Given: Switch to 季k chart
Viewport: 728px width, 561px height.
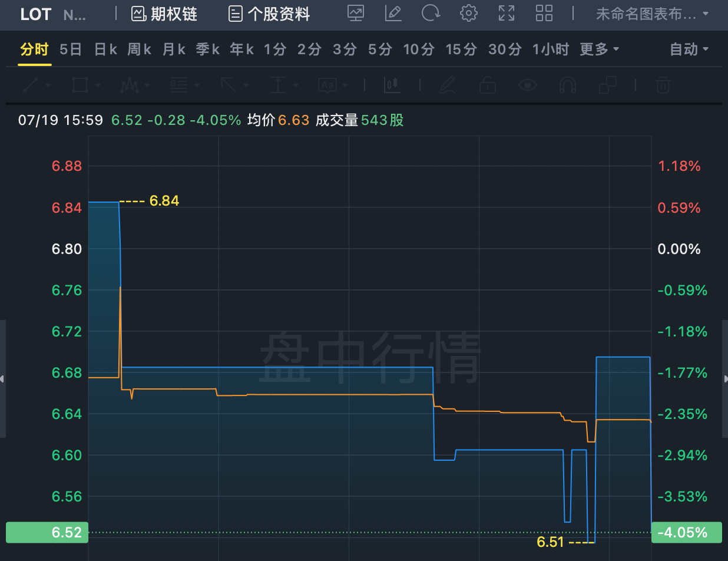Looking at the screenshot, I should click(x=208, y=49).
